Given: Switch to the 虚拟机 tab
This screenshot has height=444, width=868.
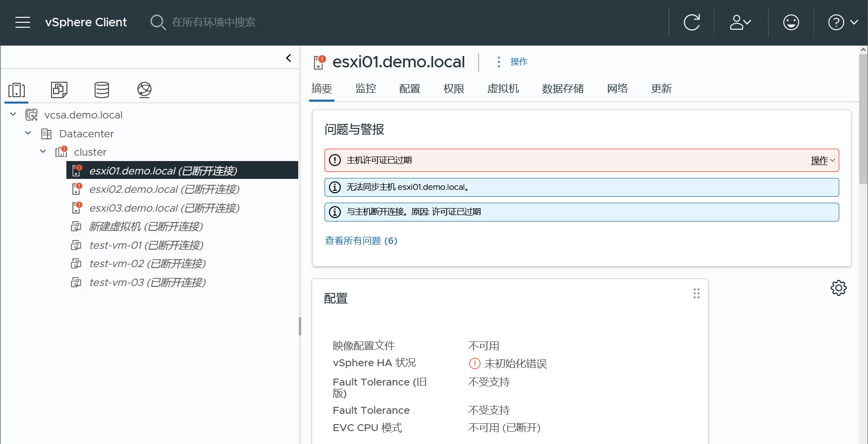Looking at the screenshot, I should [503, 89].
